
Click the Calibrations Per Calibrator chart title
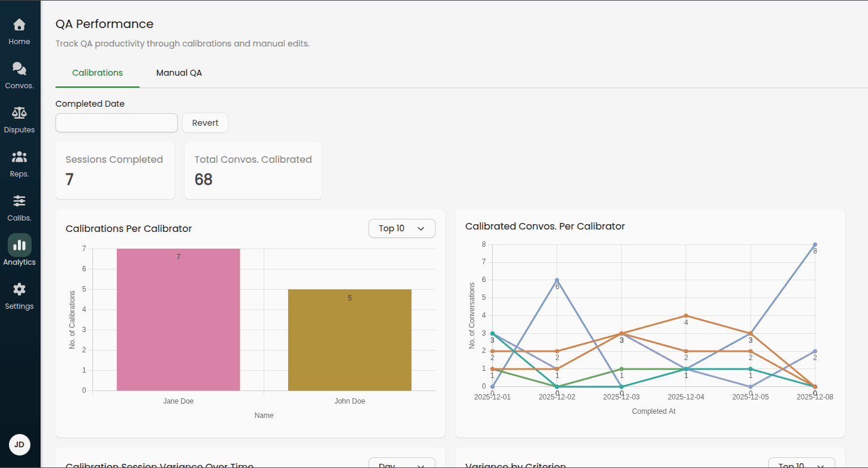click(129, 228)
